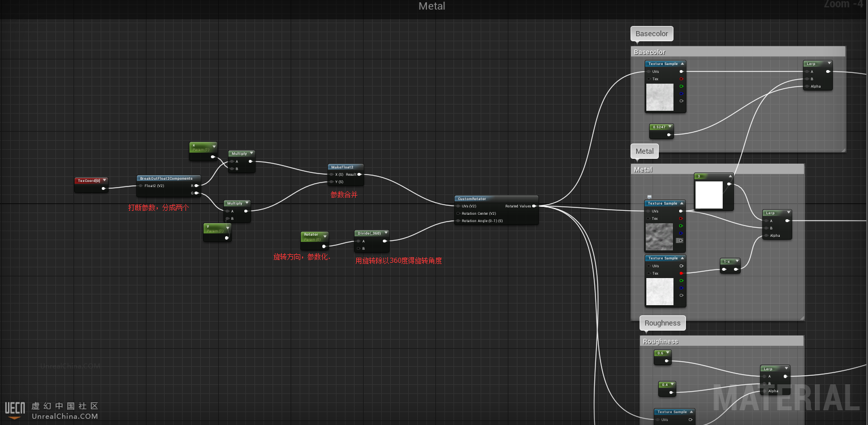Click the Basecolor texture preview thumbnail
The height and width of the screenshot is (425, 868).
(x=660, y=97)
